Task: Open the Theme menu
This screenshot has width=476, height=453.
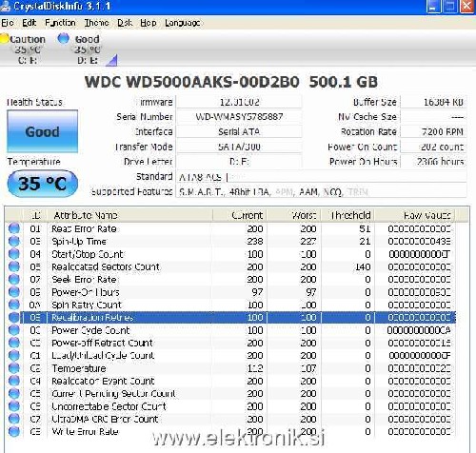Action: click(96, 23)
